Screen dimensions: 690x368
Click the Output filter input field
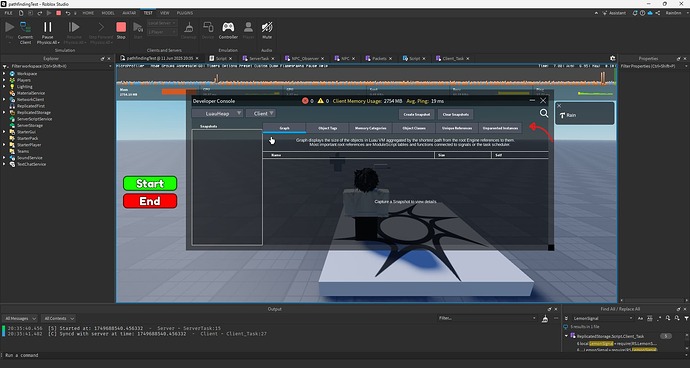pos(487,318)
